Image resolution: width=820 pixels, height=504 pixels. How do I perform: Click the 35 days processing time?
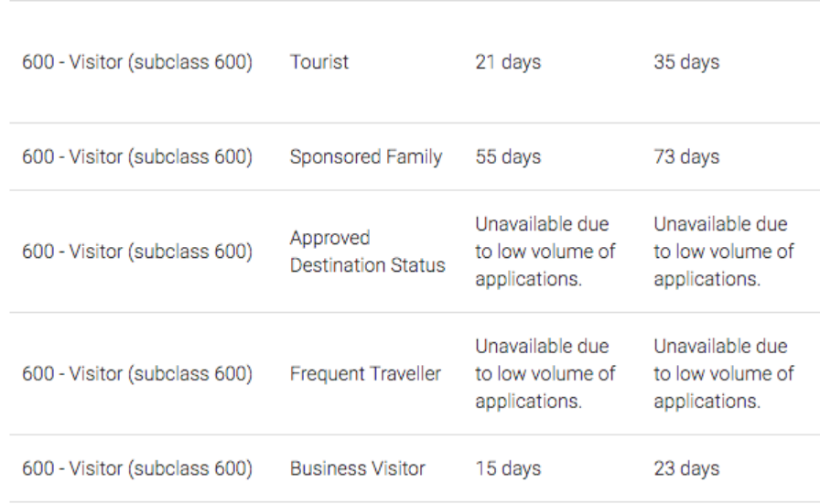686,61
